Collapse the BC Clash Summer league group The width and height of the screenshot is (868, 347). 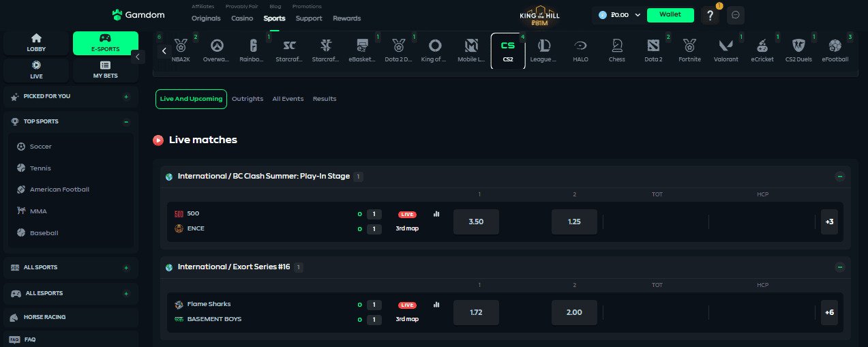tap(840, 177)
